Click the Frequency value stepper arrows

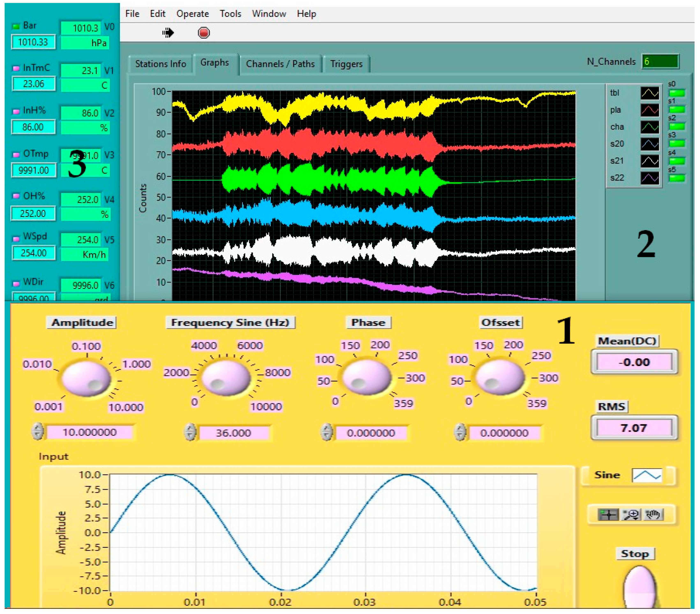tap(190, 432)
